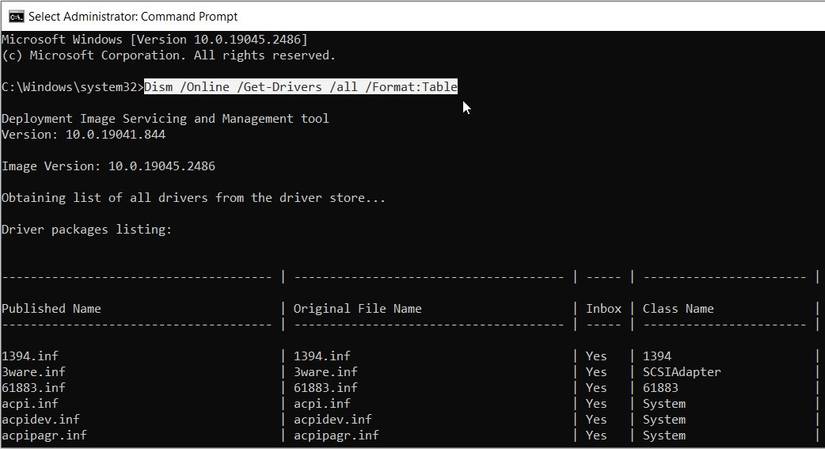Screen dimensions: 825x449
Task: Click the C:\Windows\system32> prompt text
Action: 72,87
